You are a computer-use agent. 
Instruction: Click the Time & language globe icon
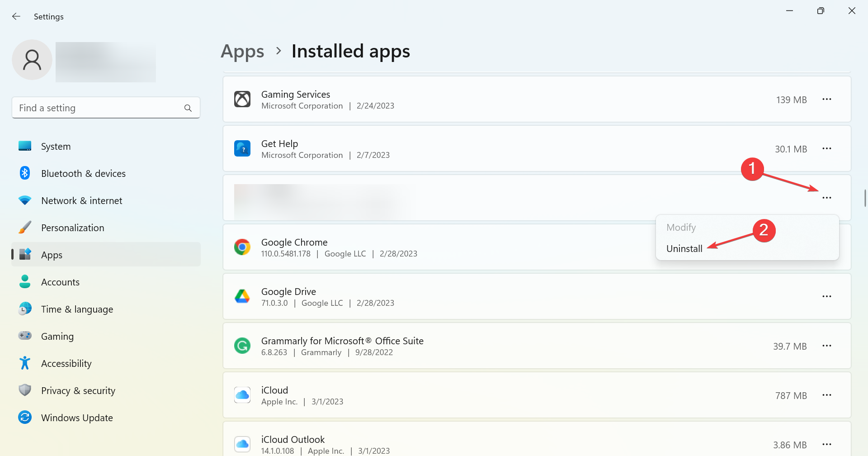pyautogui.click(x=25, y=309)
